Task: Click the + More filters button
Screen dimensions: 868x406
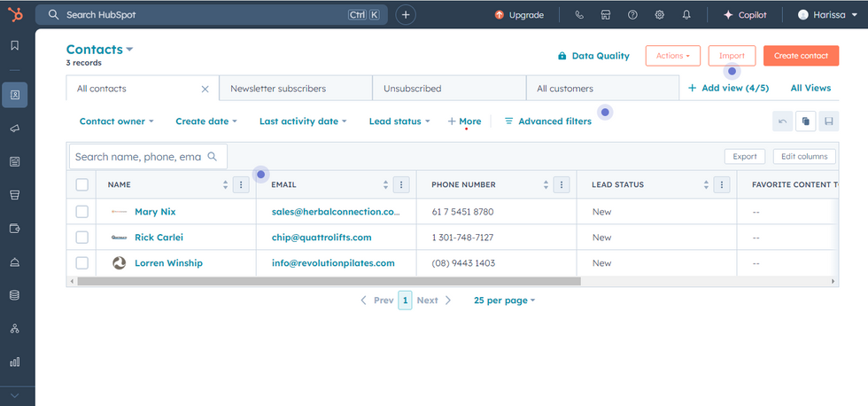Action: click(x=464, y=121)
